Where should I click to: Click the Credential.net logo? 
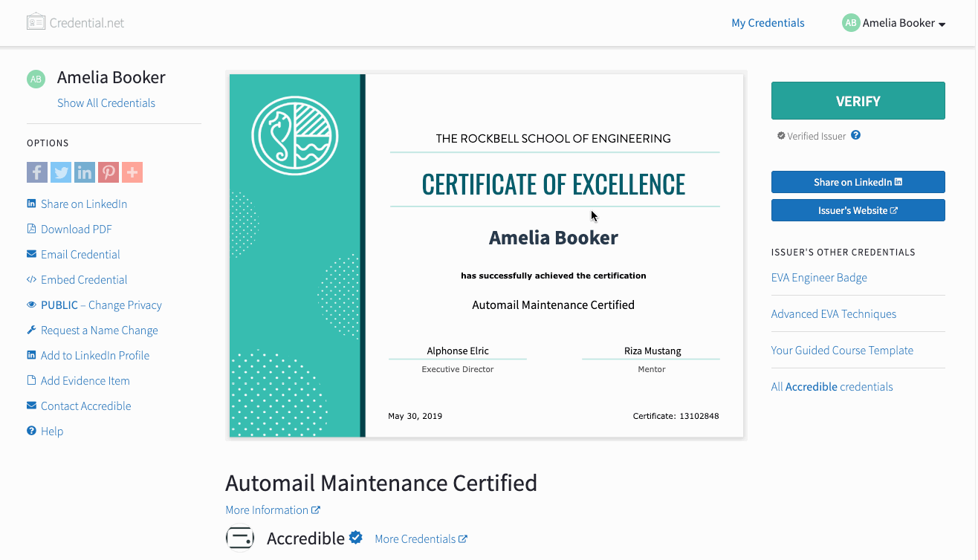point(76,22)
